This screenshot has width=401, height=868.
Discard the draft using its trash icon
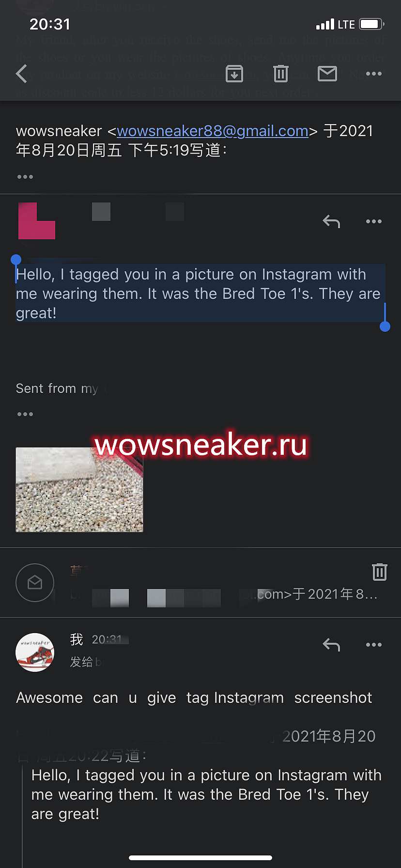click(380, 572)
